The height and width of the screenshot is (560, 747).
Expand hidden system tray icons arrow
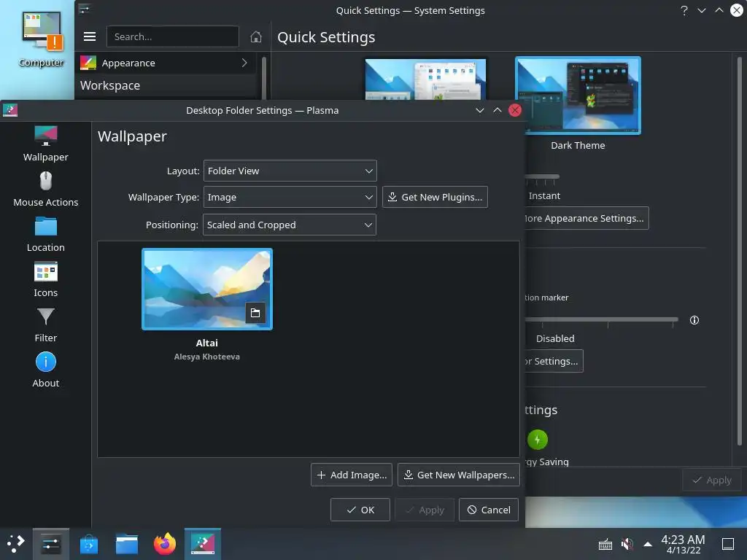648,544
